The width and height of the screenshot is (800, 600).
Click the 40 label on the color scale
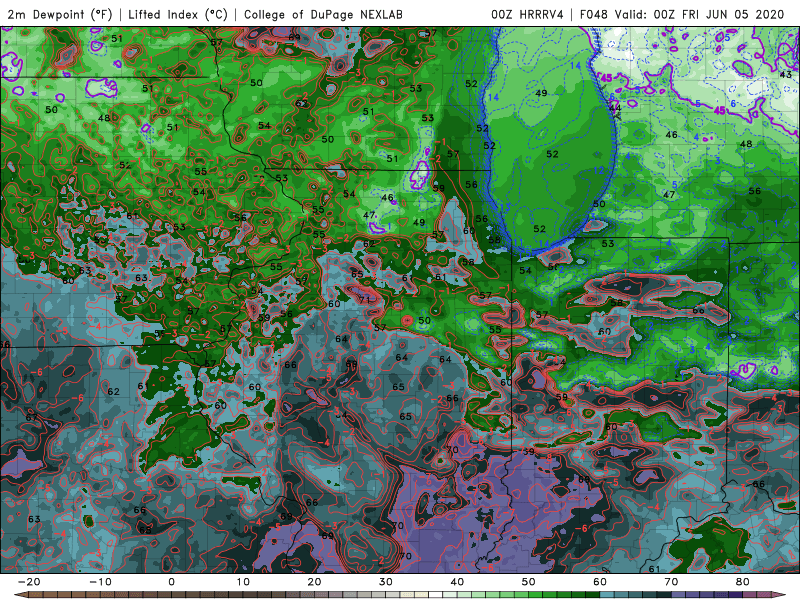tap(457, 582)
